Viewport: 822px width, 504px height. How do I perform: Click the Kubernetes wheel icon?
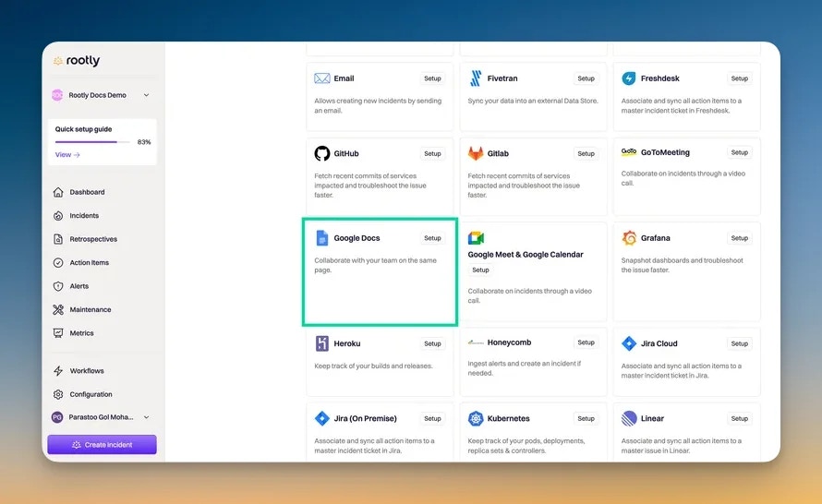click(x=476, y=418)
